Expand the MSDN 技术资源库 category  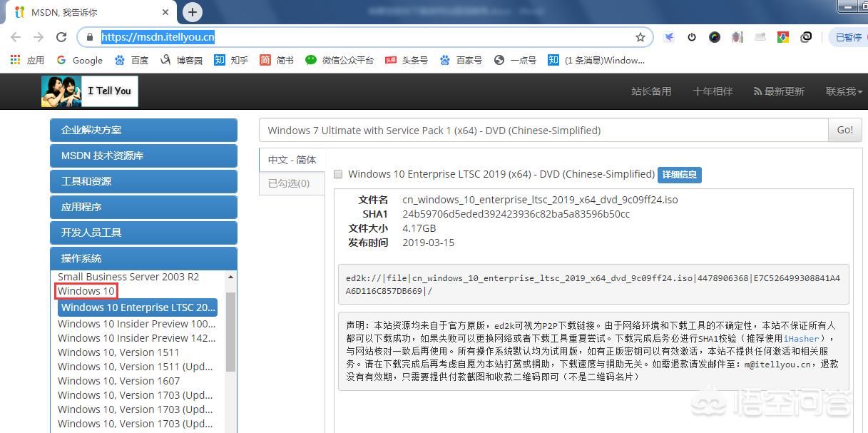pos(143,156)
